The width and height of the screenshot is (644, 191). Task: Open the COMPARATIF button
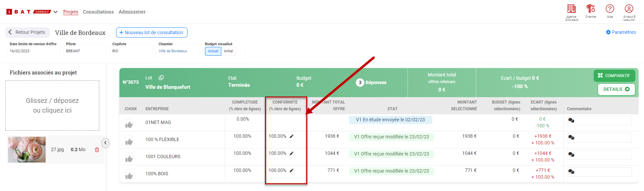[614, 76]
